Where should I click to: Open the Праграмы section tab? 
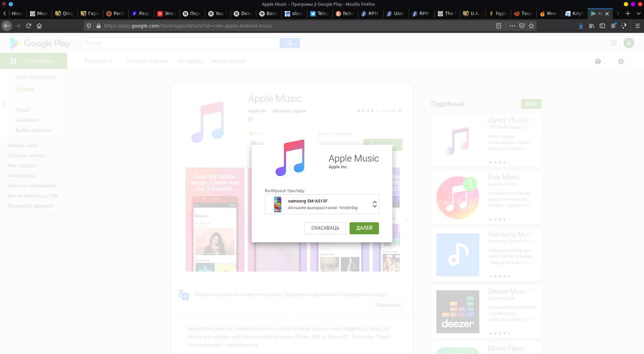pos(33,61)
